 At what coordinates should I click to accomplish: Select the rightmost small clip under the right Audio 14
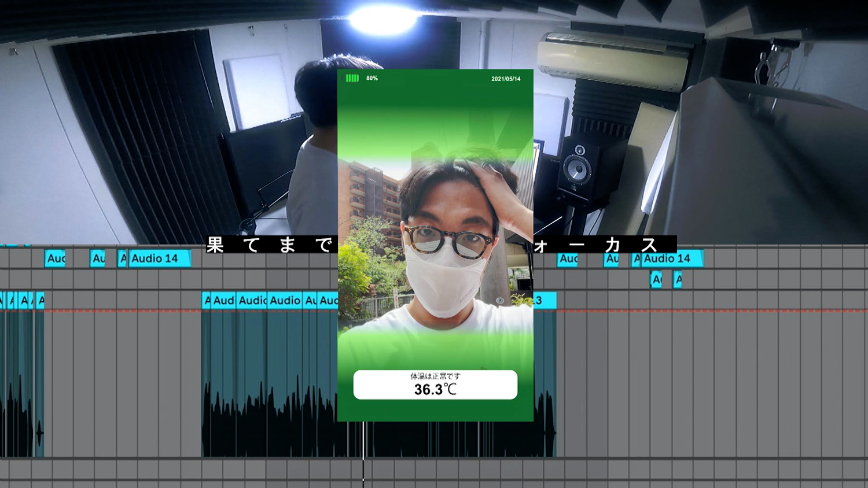pyautogui.click(x=678, y=280)
